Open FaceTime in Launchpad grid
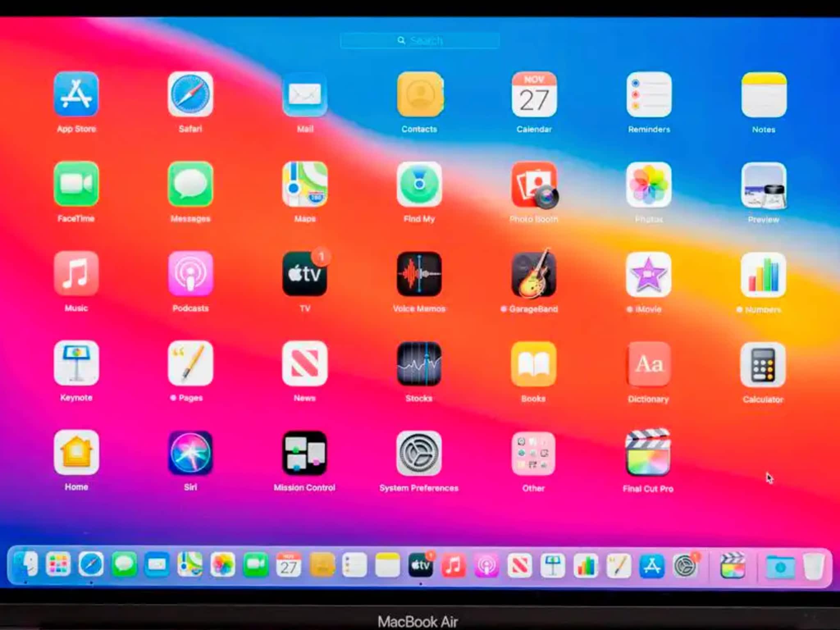Image resolution: width=840 pixels, height=630 pixels. [x=76, y=184]
